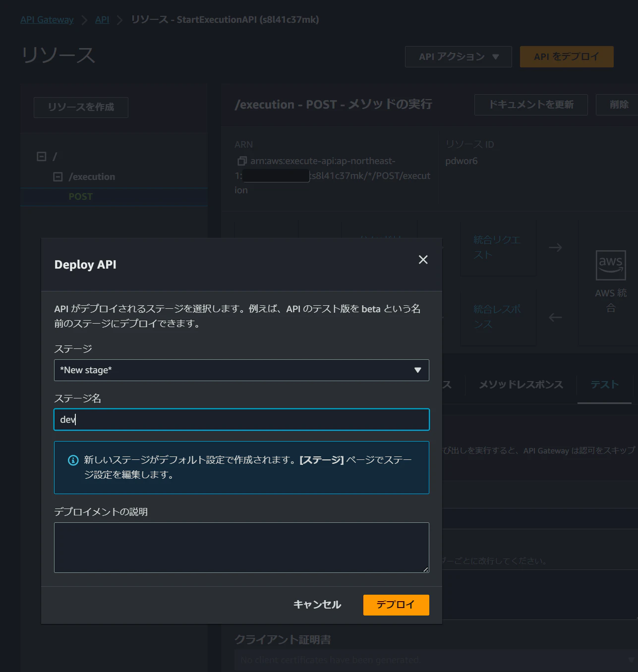The image size is (638, 672).
Task: Select the /execution resource in tree
Action: (x=92, y=177)
